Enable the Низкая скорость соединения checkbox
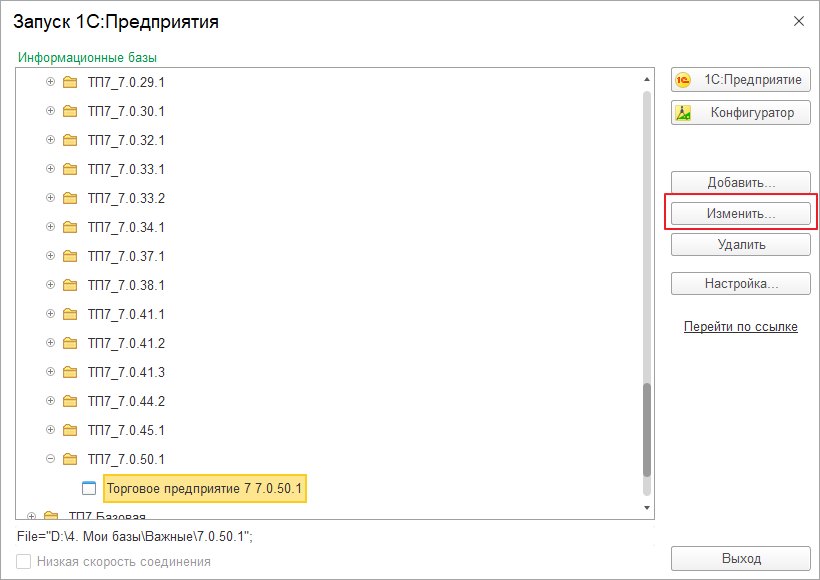The height and width of the screenshot is (580, 820). click(24, 562)
